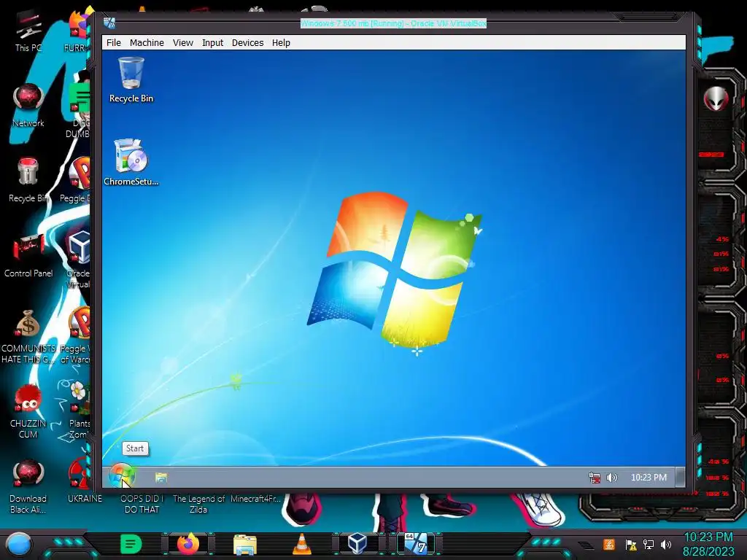Click the VM network tray icon
The width and height of the screenshot is (747, 560).
click(594, 478)
